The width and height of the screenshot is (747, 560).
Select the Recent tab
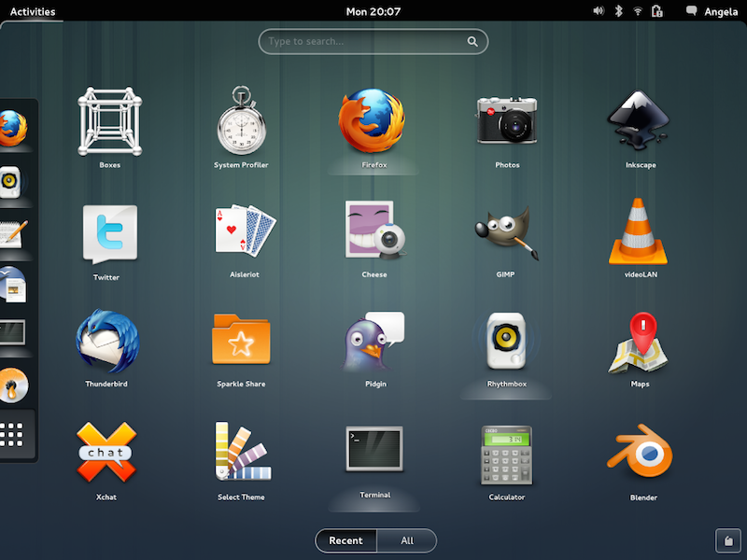[x=345, y=540]
